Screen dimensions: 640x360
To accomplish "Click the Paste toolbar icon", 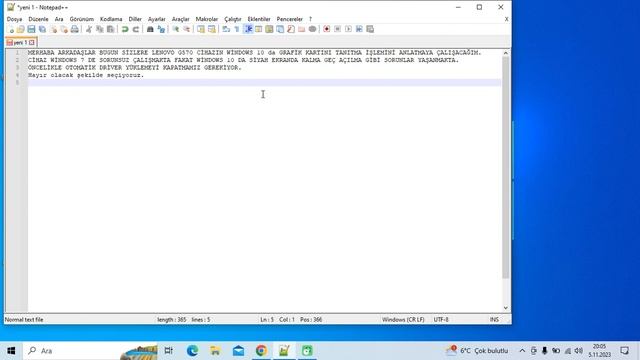I will tap(111, 29).
